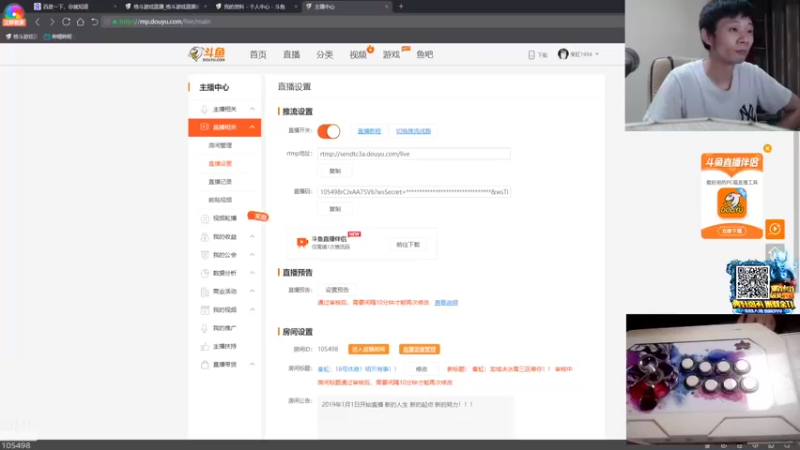The height and width of the screenshot is (450, 800).
Task: Click the 斗鱼直播伴侣 camera icon
Action: pyautogui.click(x=302, y=242)
